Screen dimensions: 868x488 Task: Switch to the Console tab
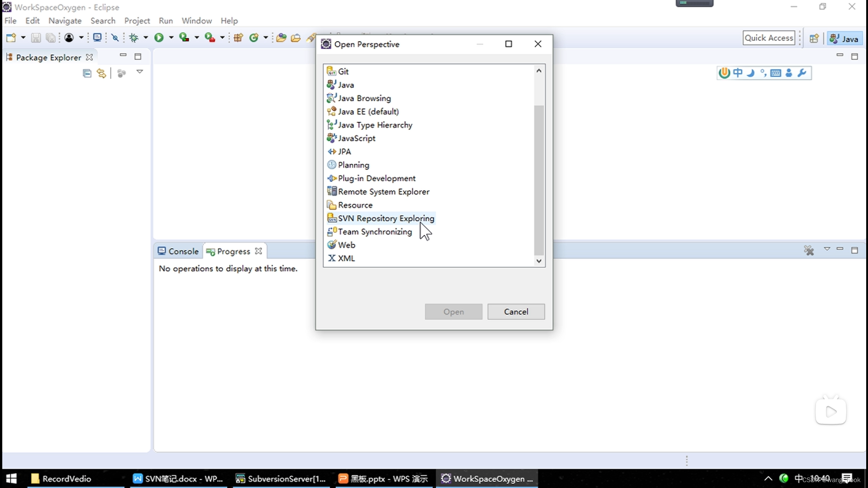point(178,251)
